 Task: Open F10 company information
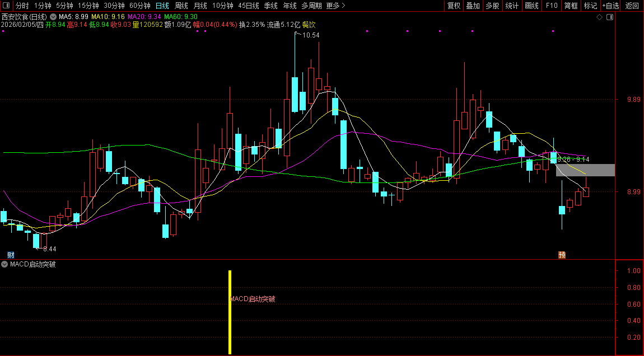click(552, 6)
